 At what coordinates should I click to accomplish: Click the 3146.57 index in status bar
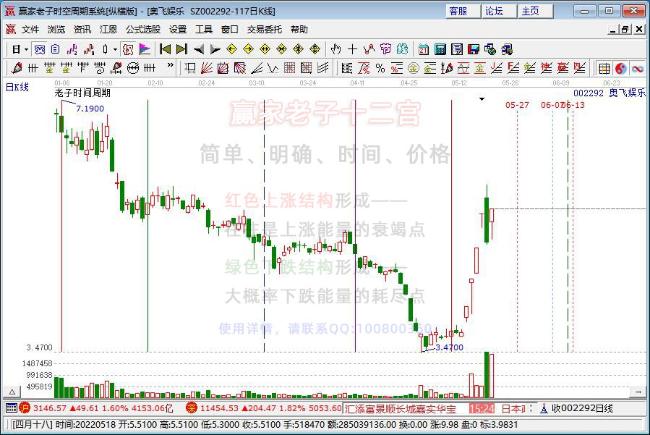point(49,408)
